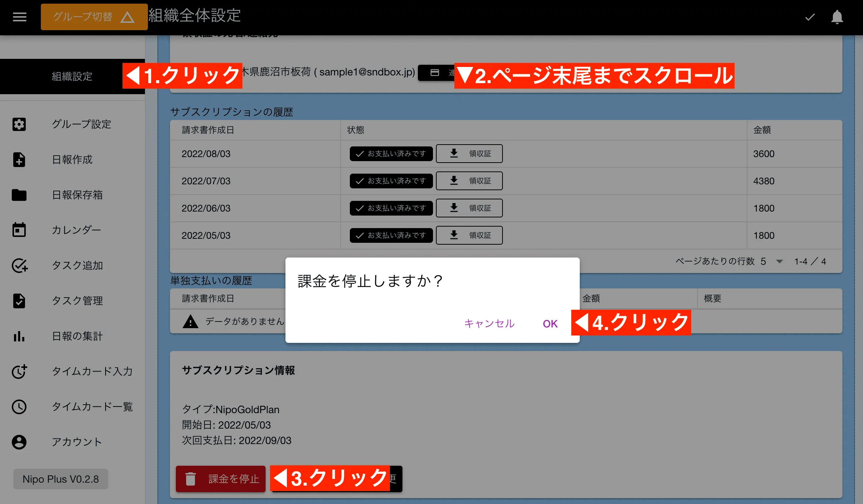Click the タイムカード入力 clock icon
This screenshot has height=504, width=863.
(x=19, y=372)
